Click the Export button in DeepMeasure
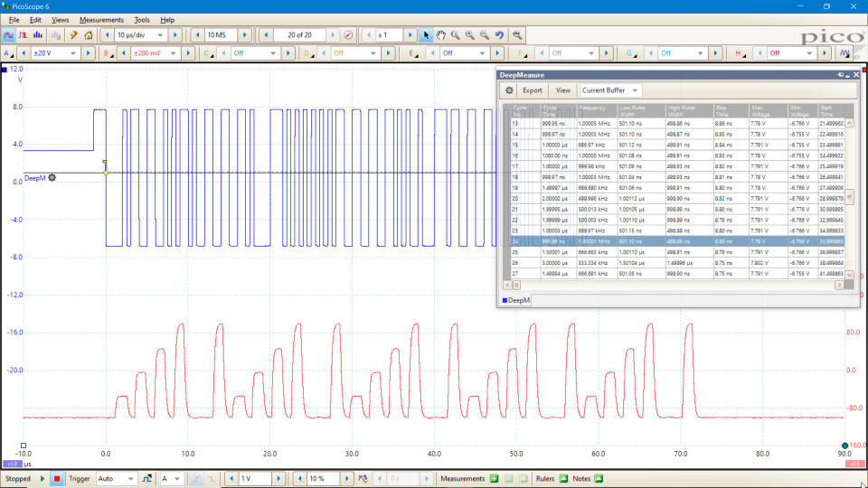This screenshot has width=868, height=488. pos(533,90)
